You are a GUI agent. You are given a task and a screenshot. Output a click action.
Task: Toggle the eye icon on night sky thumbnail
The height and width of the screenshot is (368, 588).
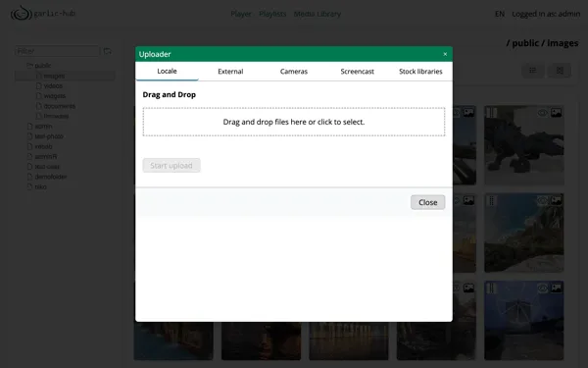pyautogui.click(x=543, y=289)
